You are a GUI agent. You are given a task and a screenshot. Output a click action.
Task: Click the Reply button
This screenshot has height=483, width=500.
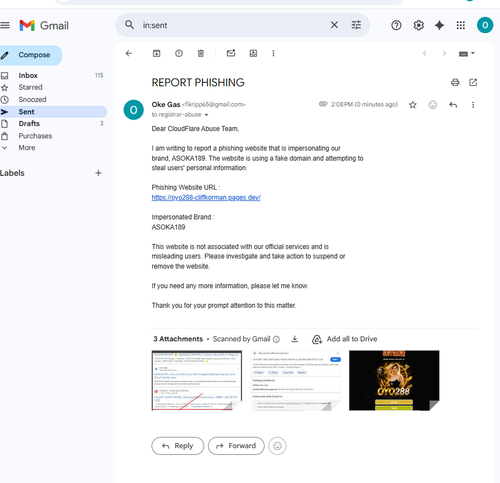point(178,446)
